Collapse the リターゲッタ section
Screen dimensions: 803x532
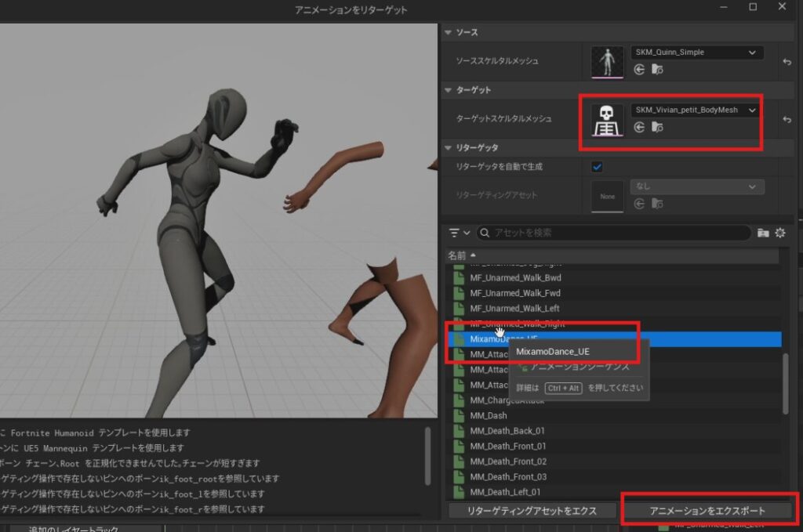(x=448, y=148)
